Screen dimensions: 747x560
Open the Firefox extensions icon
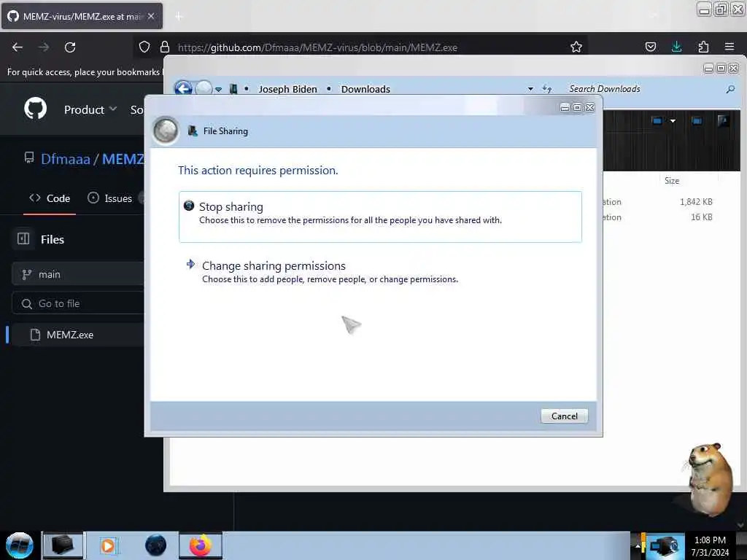coord(703,47)
